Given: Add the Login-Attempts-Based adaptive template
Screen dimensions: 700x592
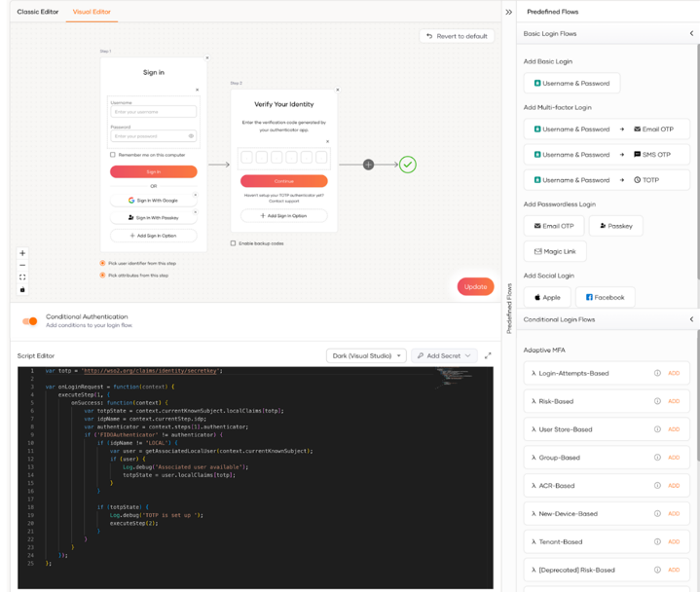Looking at the screenshot, I should tap(674, 373).
